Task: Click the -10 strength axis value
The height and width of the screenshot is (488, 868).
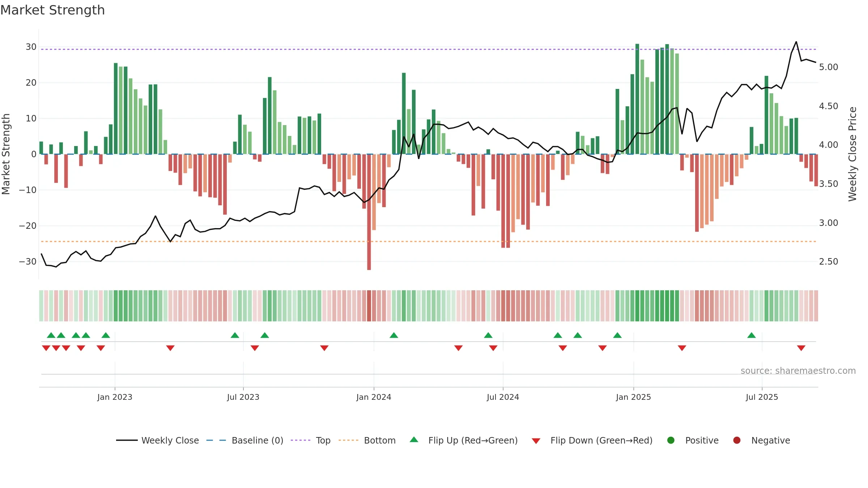Action: pos(28,190)
